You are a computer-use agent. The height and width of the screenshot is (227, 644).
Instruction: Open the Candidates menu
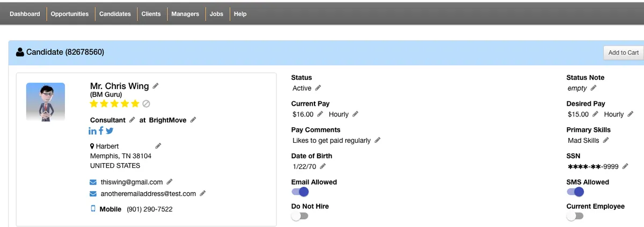115,14
